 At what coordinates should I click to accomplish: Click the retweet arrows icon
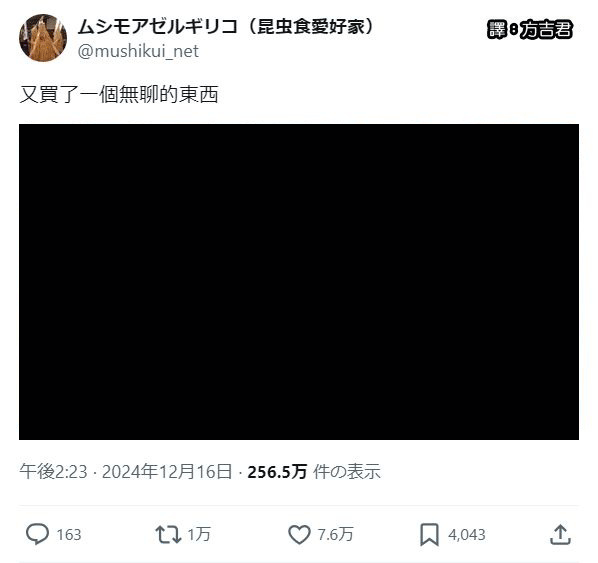point(168,534)
